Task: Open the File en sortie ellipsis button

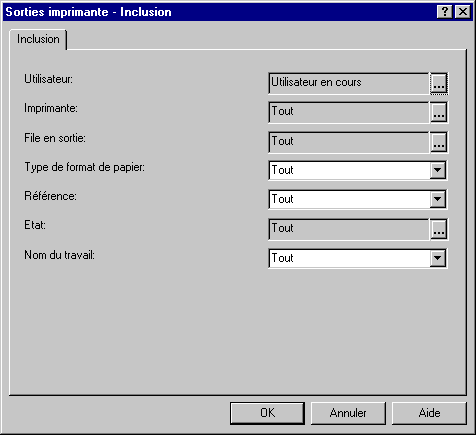Action: (439, 142)
